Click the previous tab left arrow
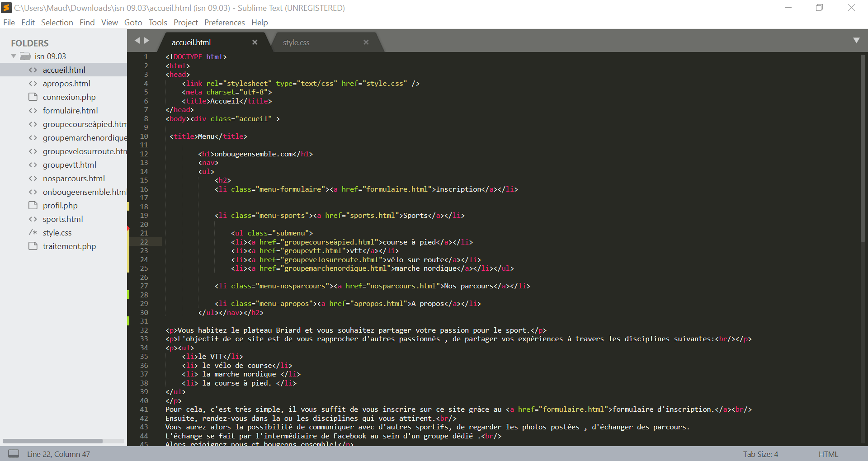Screen dimensions: 868x461 click(x=137, y=41)
